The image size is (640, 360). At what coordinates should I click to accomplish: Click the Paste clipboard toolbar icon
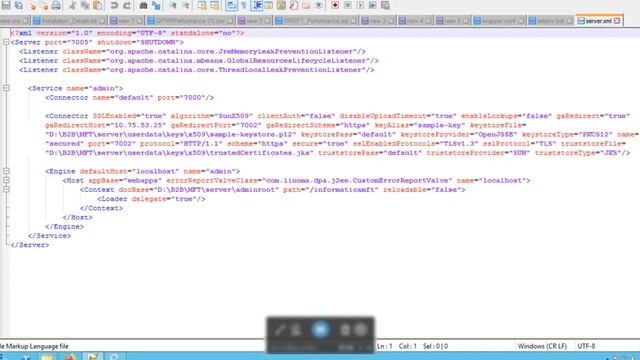click(x=98, y=5)
